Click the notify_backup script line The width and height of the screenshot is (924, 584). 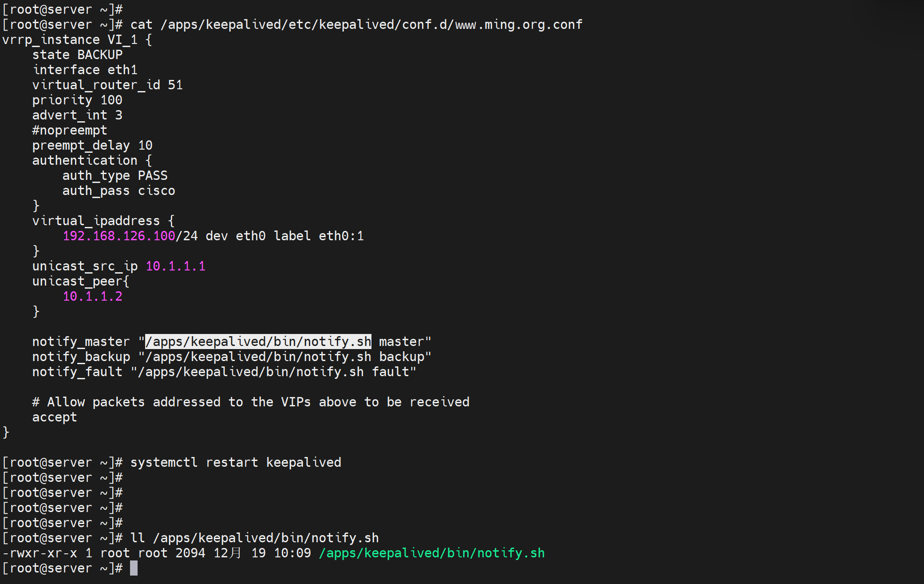(x=232, y=357)
